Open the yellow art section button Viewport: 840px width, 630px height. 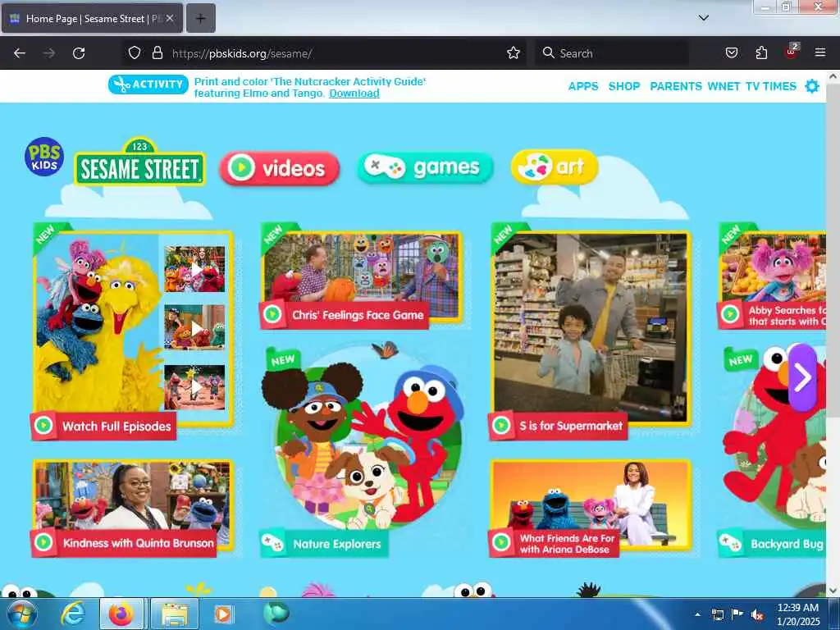click(555, 167)
